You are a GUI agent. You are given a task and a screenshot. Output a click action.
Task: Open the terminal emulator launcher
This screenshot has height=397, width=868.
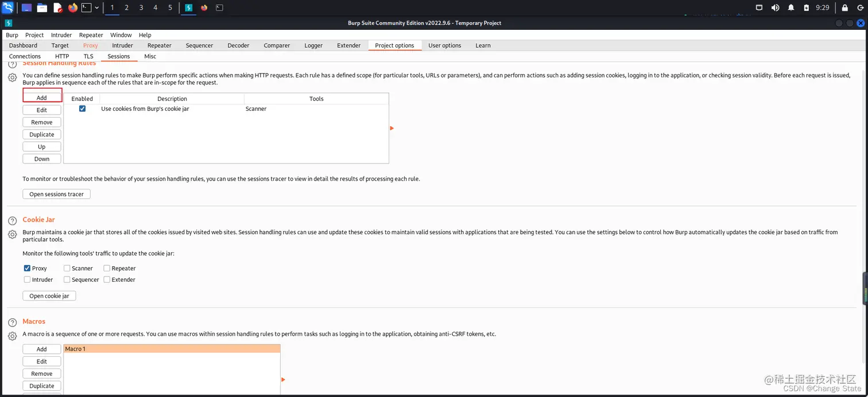pos(86,7)
